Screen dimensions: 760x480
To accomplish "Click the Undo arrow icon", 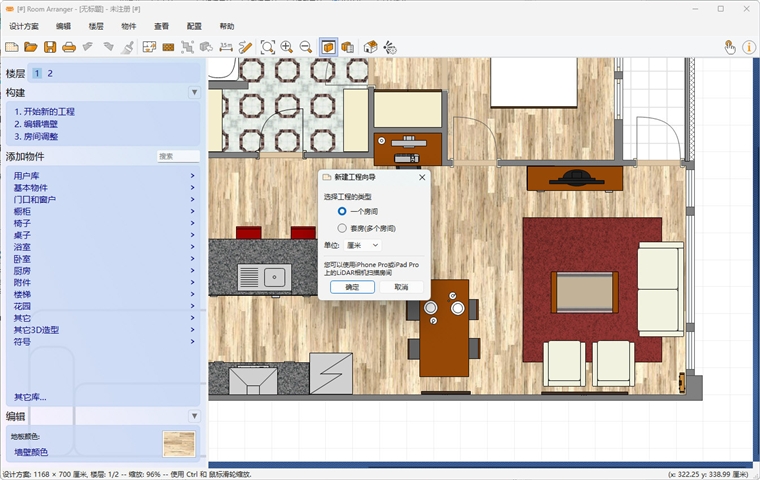I will pyautogui.click(x=88, y=47).
